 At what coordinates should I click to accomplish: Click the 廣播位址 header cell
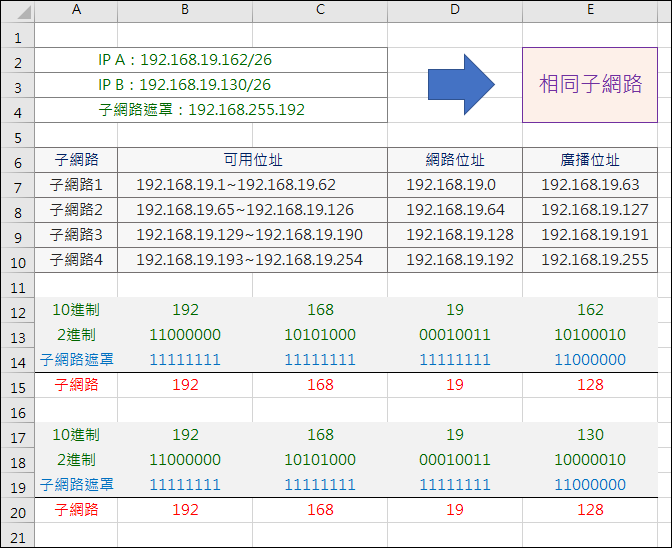590,160
